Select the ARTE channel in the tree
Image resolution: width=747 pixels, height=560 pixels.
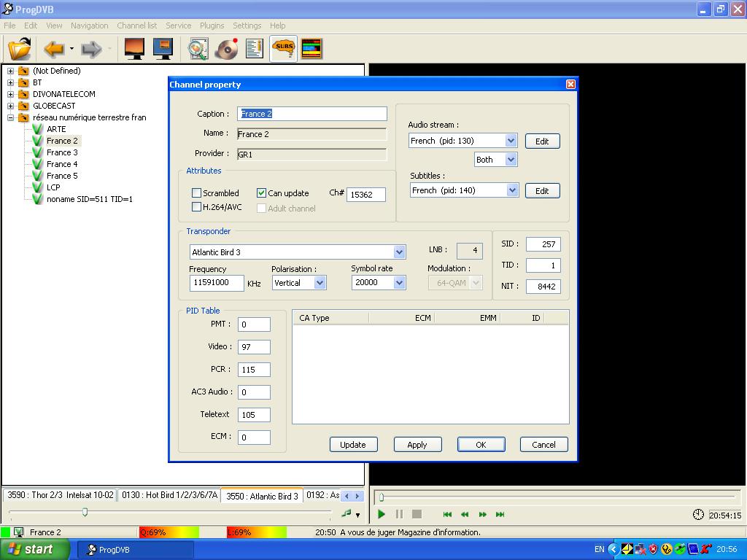click(56, 129)
